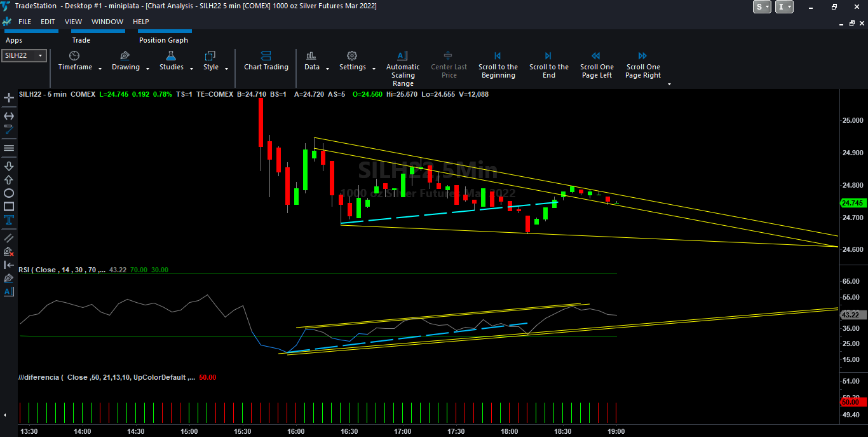Viewport: 868px width, 437px height.
Task: Click Scroll to the Beginning
Action: point(498,65)
